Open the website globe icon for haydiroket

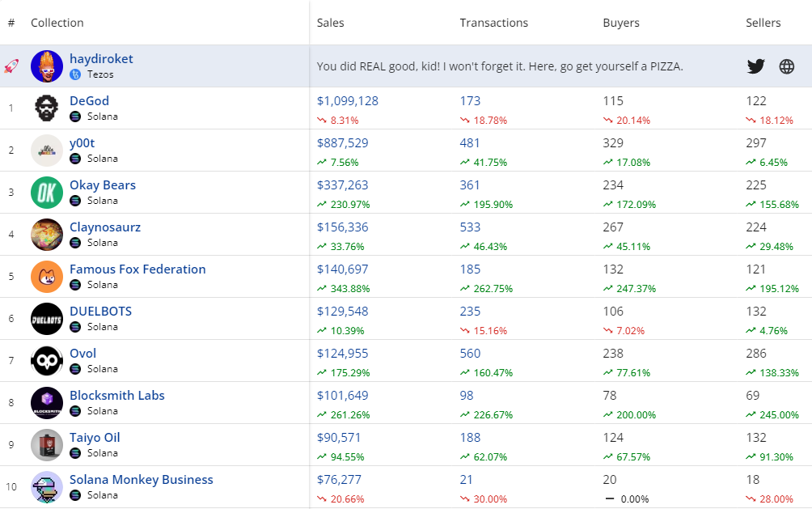787,66
